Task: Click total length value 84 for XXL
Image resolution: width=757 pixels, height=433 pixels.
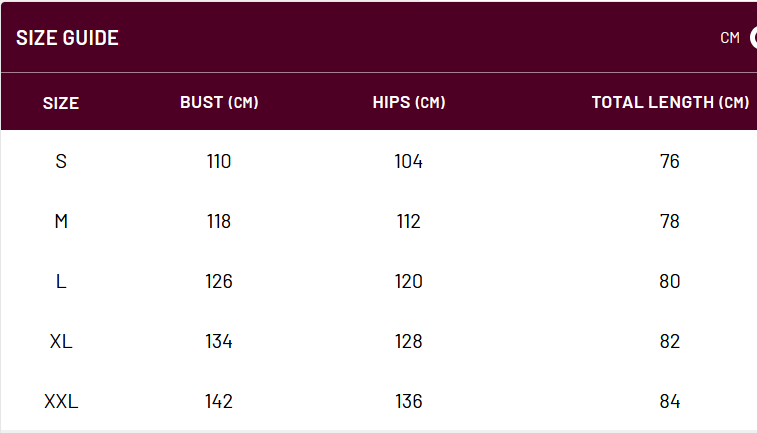Action: [670, 401]
